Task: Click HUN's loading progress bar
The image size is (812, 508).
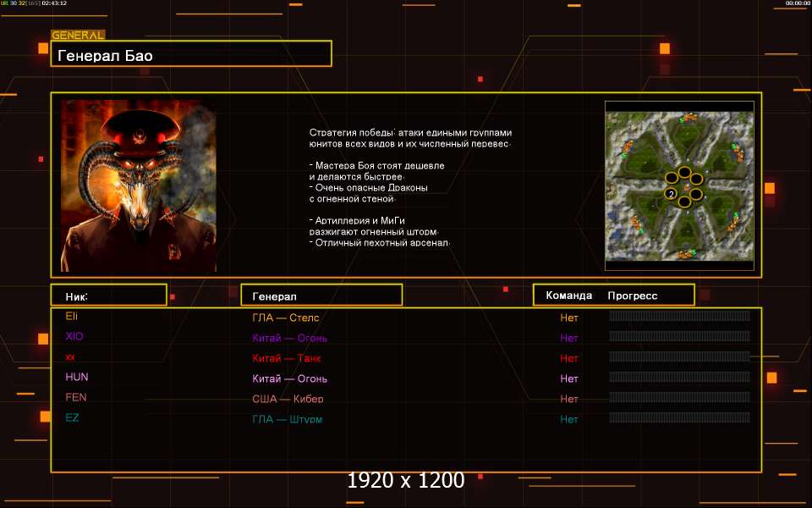Action: pyautogui.click(x=679, y=377)
